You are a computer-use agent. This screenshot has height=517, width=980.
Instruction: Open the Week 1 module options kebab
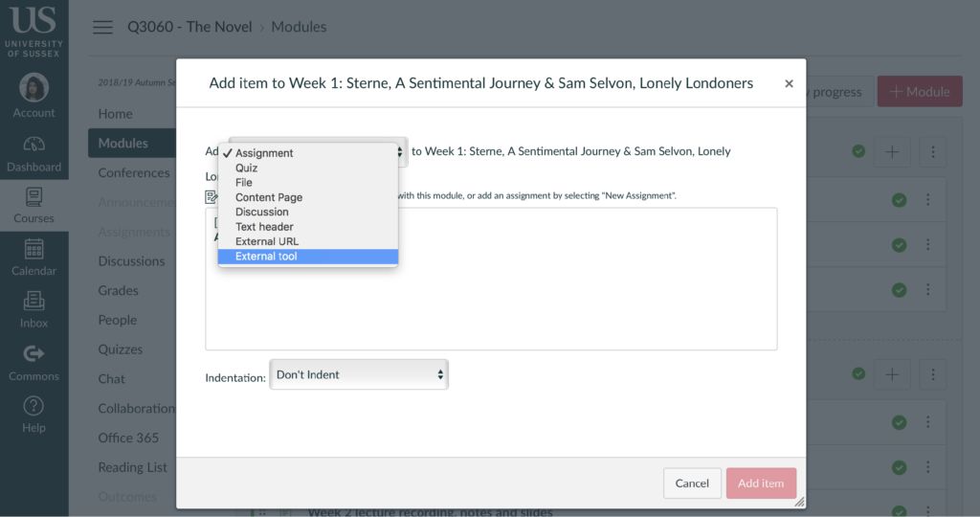932,151
